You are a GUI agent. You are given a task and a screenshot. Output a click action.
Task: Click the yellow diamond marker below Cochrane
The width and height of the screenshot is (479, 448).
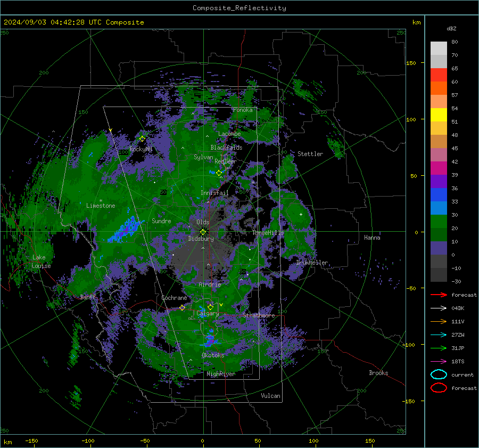(182, 308)
